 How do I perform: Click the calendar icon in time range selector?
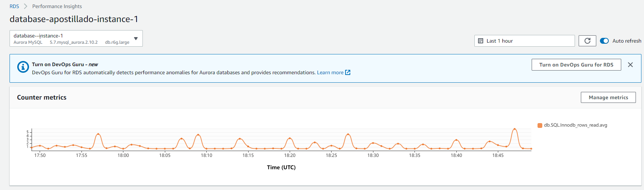pos(481,41)
